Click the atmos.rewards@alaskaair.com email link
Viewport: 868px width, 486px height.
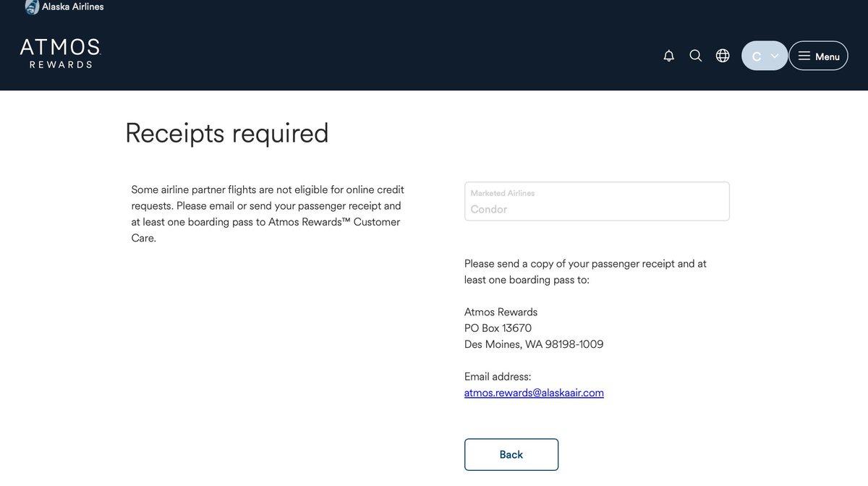point(534,393)
